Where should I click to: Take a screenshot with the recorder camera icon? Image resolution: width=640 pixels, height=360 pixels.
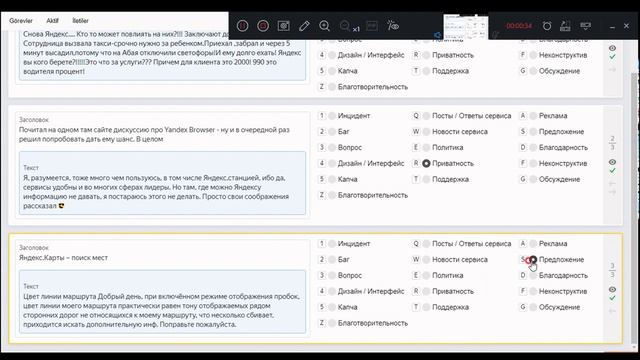coord(284,26)
